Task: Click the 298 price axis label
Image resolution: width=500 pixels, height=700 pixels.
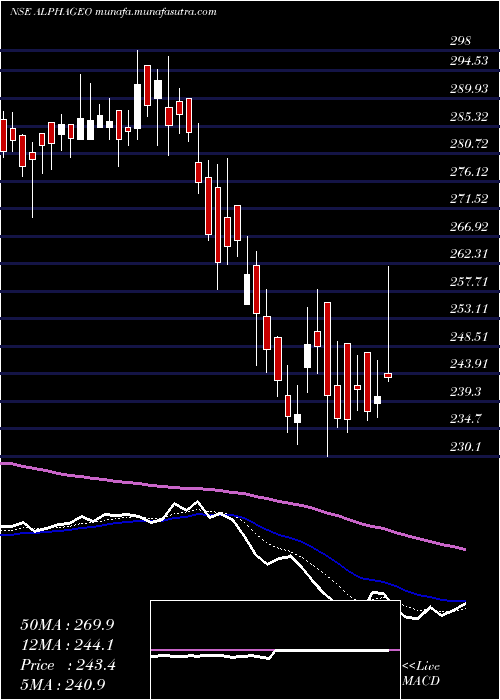Action: pyautogui.click(x=461, y=41)
